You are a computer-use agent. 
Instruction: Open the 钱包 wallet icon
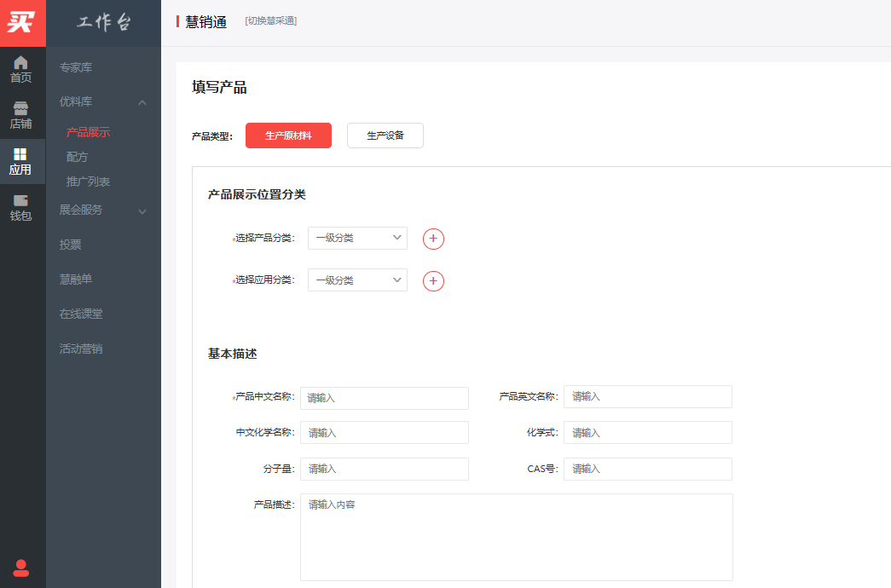[21, 208]
